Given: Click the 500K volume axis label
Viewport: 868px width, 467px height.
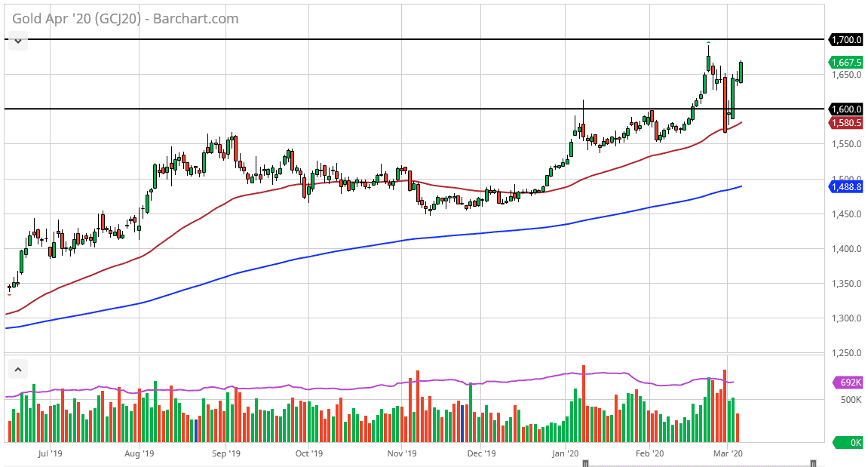Looking at the screenshot, I should pos(851,399).
